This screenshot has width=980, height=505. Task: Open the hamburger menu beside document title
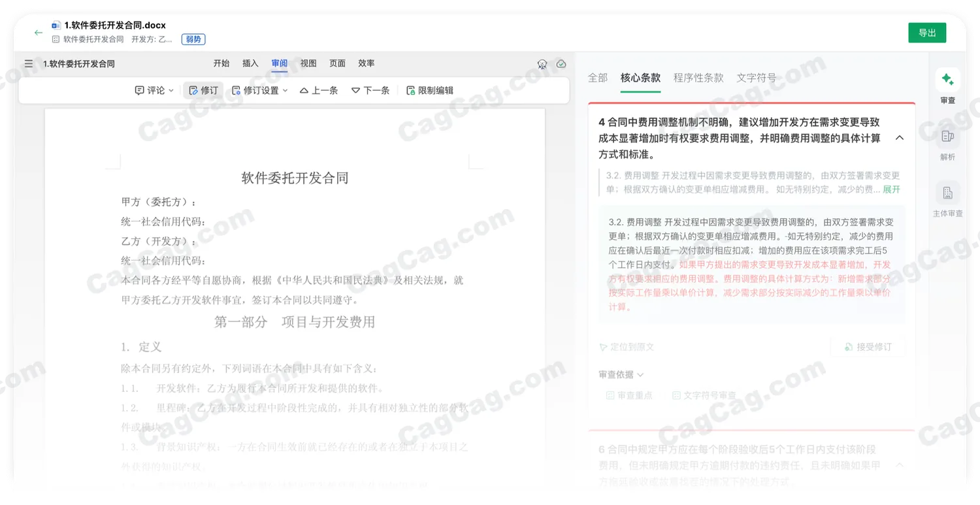(29, 64)
